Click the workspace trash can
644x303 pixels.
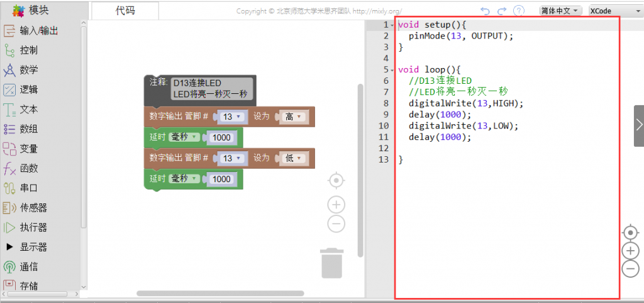pos(332,263)
